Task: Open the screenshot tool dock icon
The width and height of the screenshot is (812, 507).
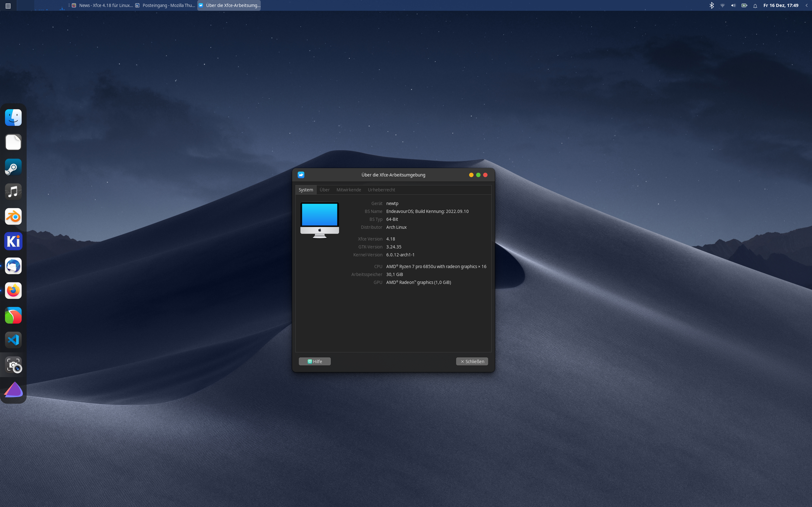Action: [13, 365]
